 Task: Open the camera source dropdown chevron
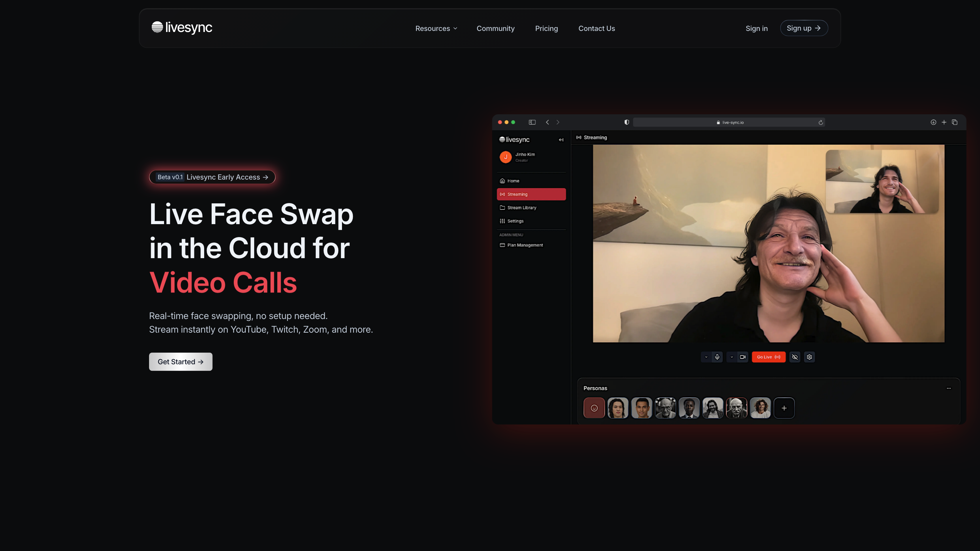[732, 357]
